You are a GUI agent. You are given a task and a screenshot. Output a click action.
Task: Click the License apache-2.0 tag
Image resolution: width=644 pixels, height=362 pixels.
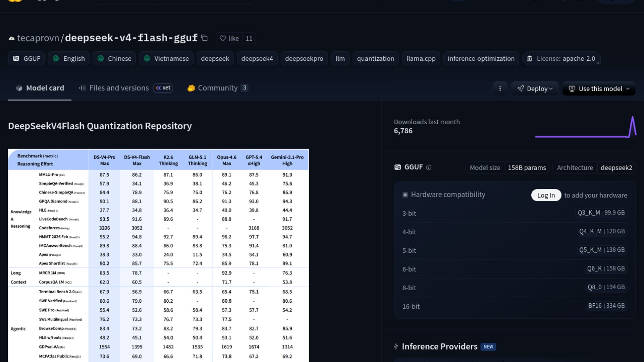coord(561,59)
